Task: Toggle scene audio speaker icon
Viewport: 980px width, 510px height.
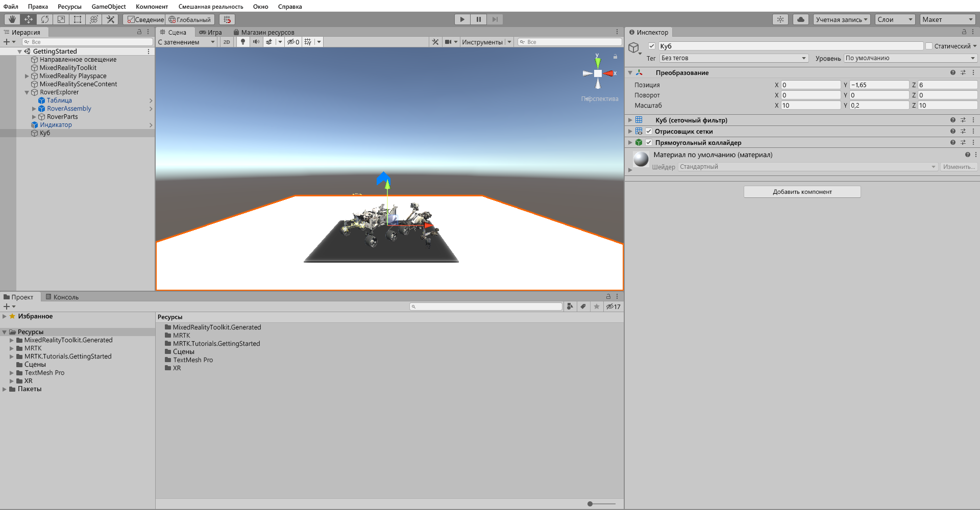Action: pos(256,42)
